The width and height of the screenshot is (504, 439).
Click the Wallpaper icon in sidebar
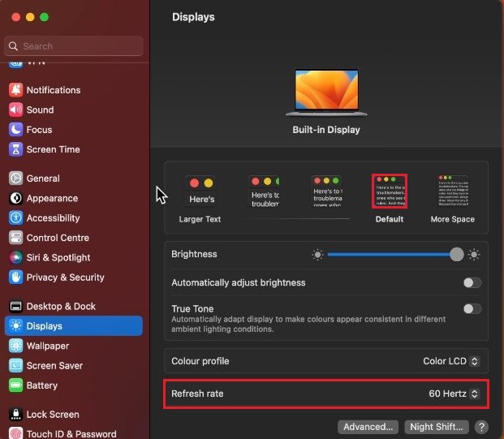(x=15, y=346)
